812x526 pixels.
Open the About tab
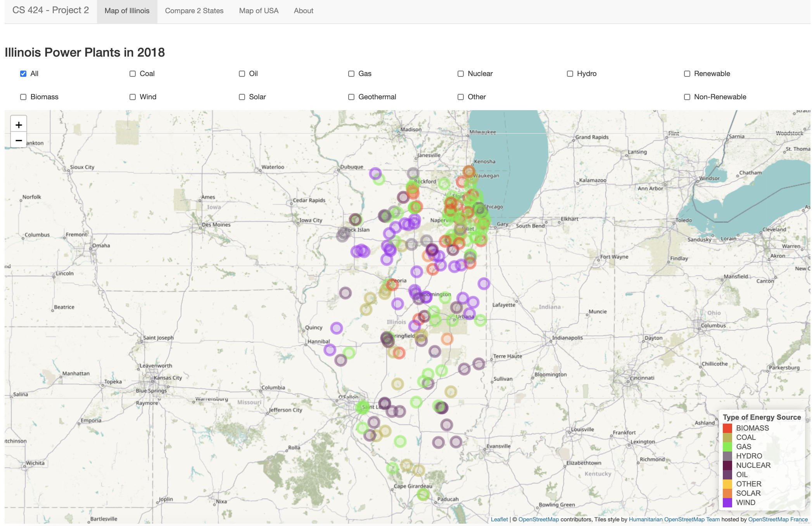[x=304, y=11]
